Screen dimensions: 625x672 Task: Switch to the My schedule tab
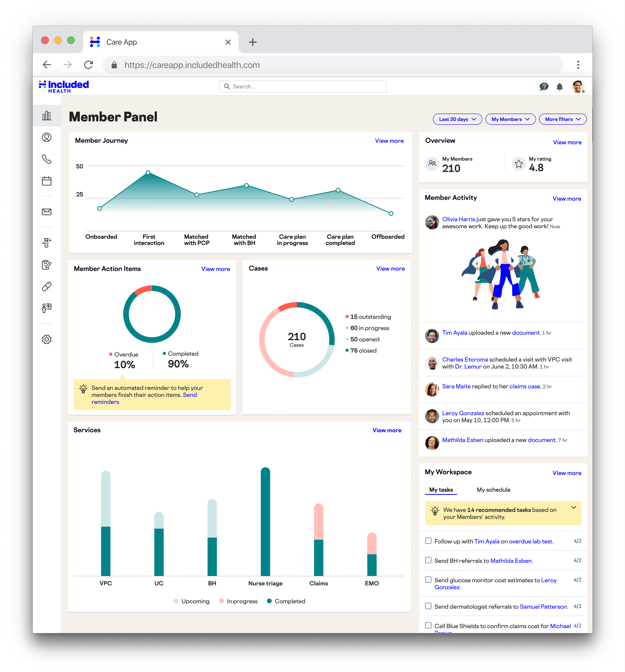pos(493,489)
